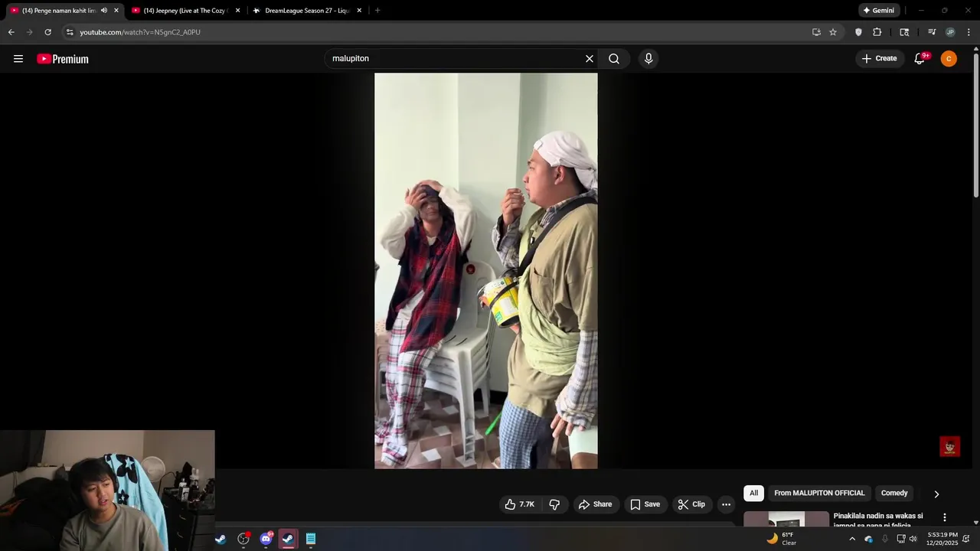Go back in browser history

coord(11,32)
